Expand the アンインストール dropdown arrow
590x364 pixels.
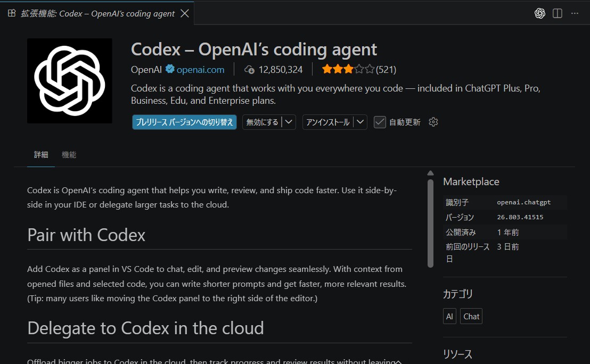tap(360, 122)
